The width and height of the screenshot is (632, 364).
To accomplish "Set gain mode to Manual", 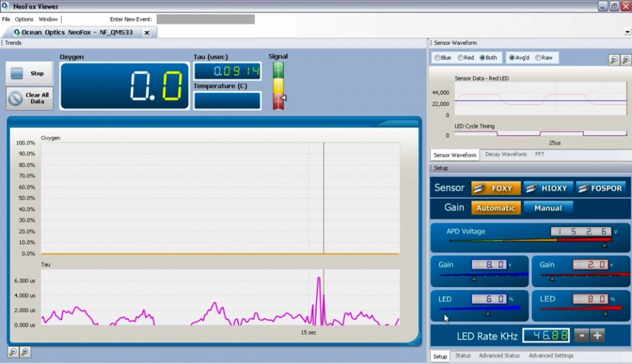I will click(548, 208).
